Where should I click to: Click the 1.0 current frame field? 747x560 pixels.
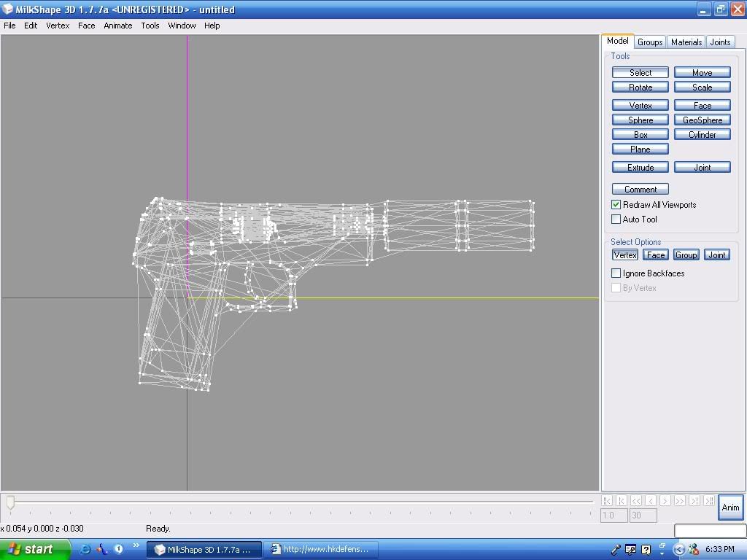(x=614, y=516)
